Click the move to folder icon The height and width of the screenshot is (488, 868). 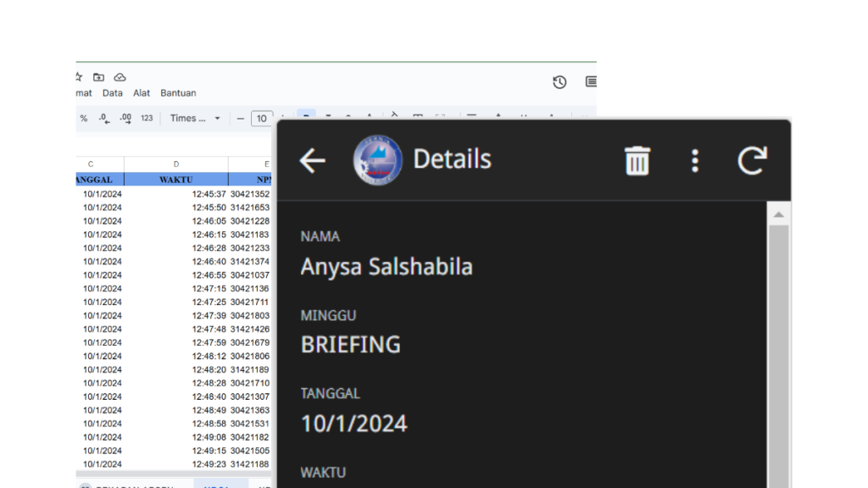pyautogui.click(x=98, y=77)
